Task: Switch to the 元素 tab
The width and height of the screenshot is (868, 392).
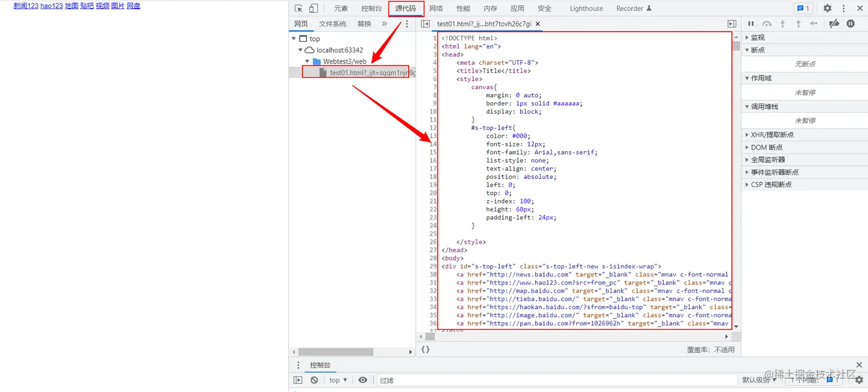Action: [x=341, y=9]
